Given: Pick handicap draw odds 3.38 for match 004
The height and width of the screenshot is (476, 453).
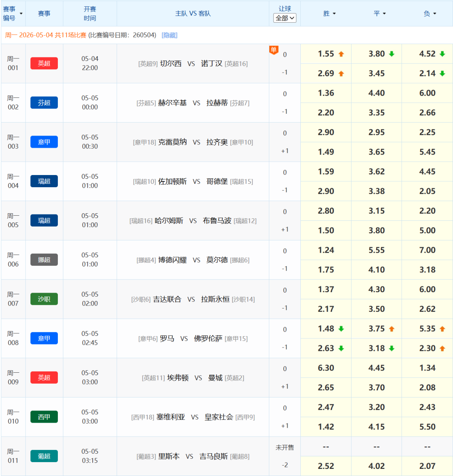Looking at the screenshot, I should [377, 191].
